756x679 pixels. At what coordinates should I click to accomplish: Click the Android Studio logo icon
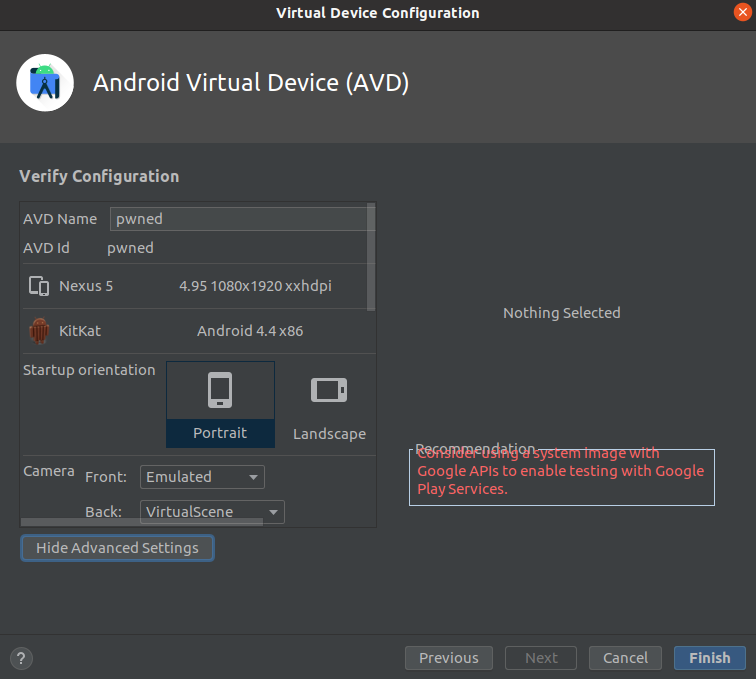click(45, 82)
